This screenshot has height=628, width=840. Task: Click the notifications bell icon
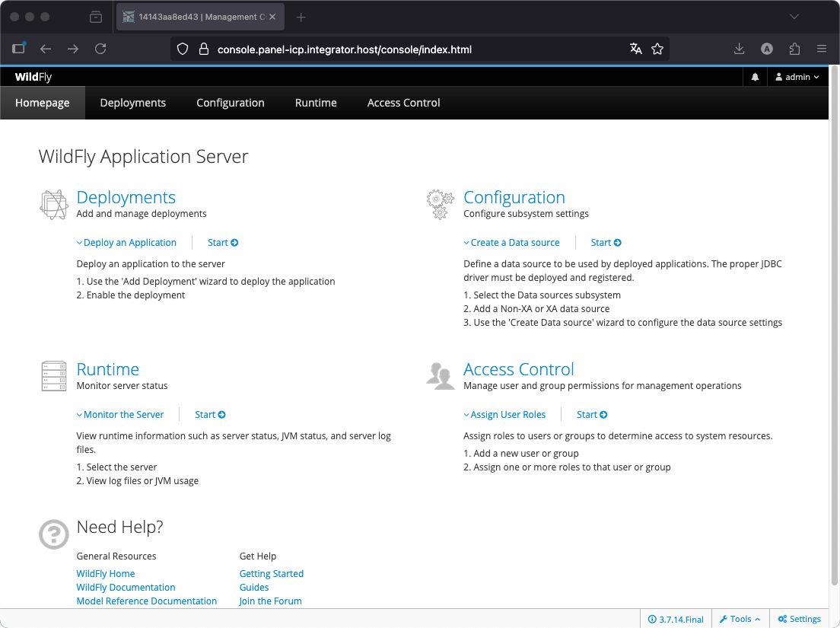tap(756, 77)
